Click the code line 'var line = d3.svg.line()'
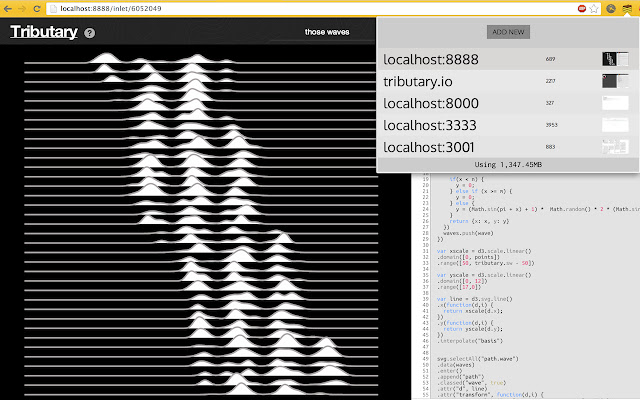The height and width of the screenshot is (400, 640). (x=474, y=299)
